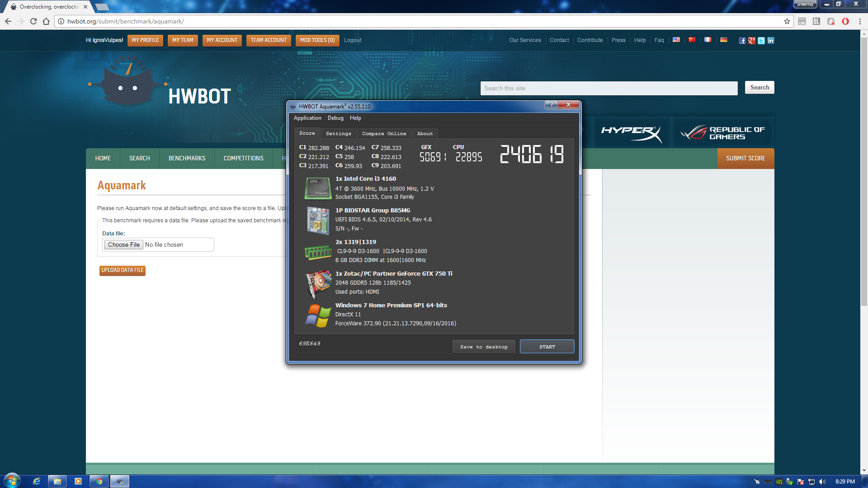View site info icon in address bar
The image size is (868, 488).
[61, 21]
